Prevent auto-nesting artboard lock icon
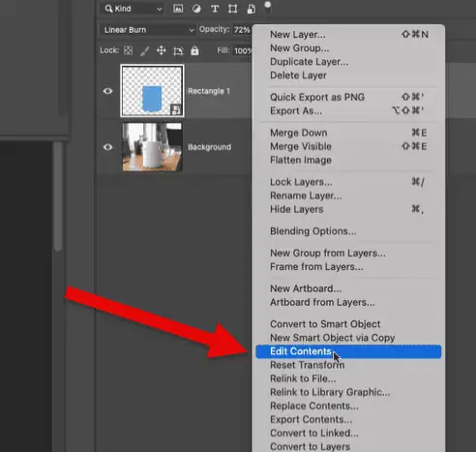This screenshot has width=476, height=452. pos(178,51)
